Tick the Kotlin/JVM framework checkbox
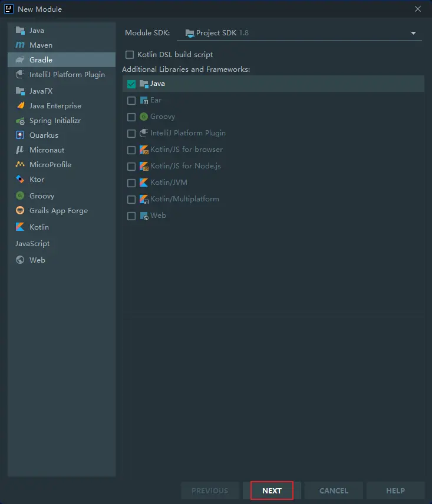Screen dimensions: 432x504 131,183
